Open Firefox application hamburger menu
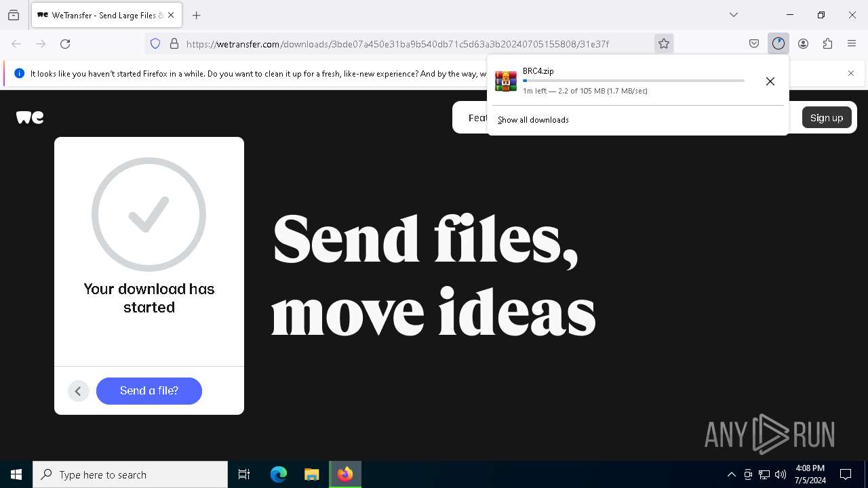This screenshot has width=868, height=488. click(x=852, y=43)
